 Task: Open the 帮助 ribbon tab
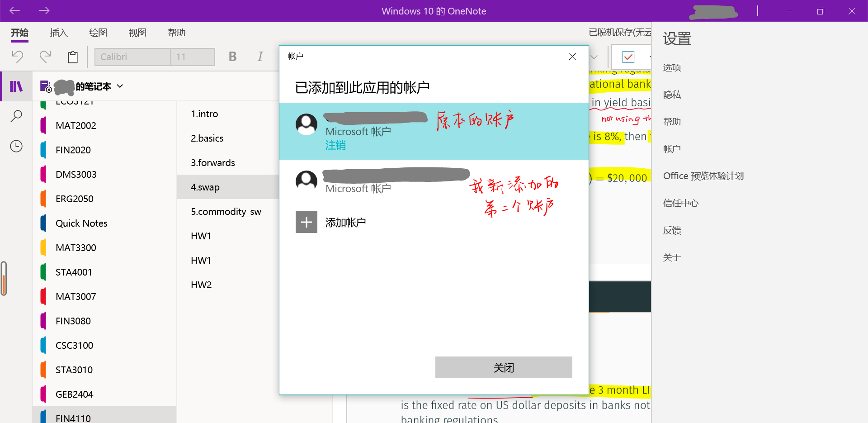(x=177, y=33)
